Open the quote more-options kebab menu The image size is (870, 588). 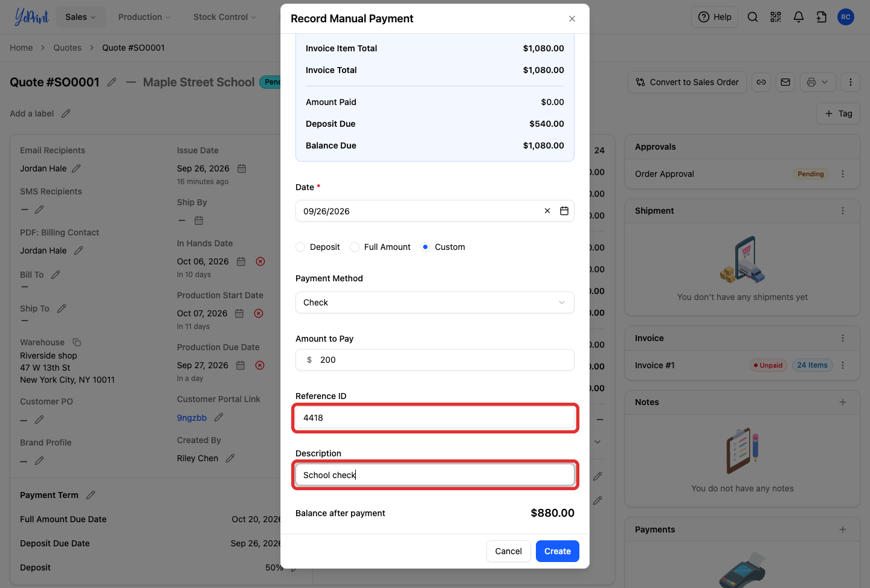(x=851, y=82)
